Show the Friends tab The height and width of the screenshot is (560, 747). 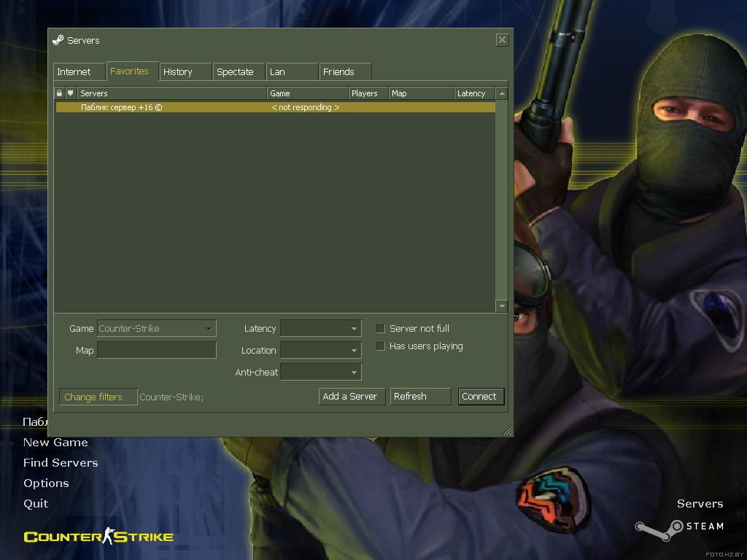pyautogui.click(x=345, y=72)
